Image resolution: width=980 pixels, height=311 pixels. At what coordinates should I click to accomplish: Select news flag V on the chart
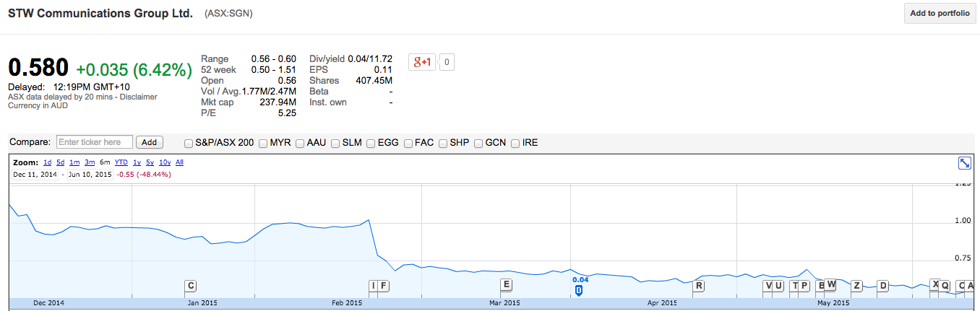pos(768,286)
